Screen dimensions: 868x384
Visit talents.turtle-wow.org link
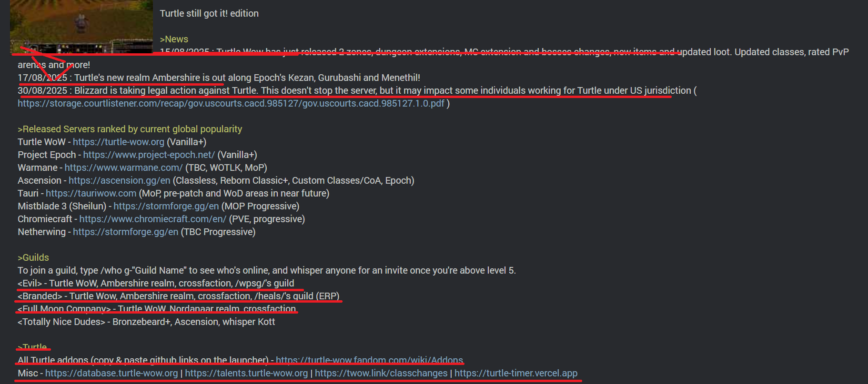246,373
